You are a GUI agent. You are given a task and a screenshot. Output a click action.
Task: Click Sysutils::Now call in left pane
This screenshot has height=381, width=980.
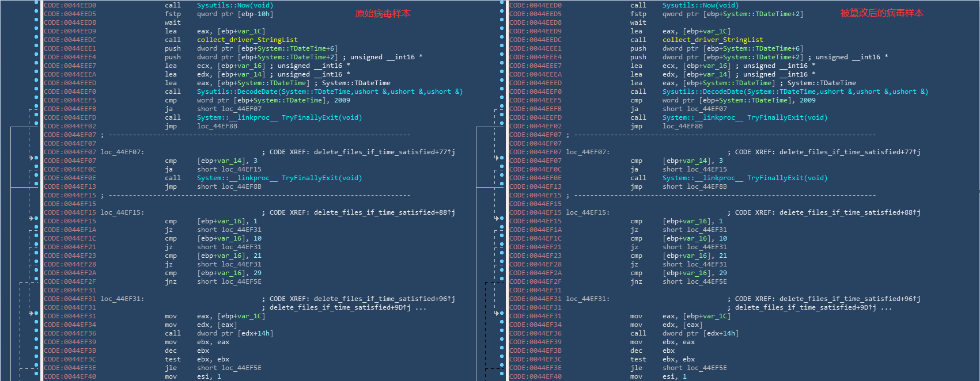click(234, 5)
